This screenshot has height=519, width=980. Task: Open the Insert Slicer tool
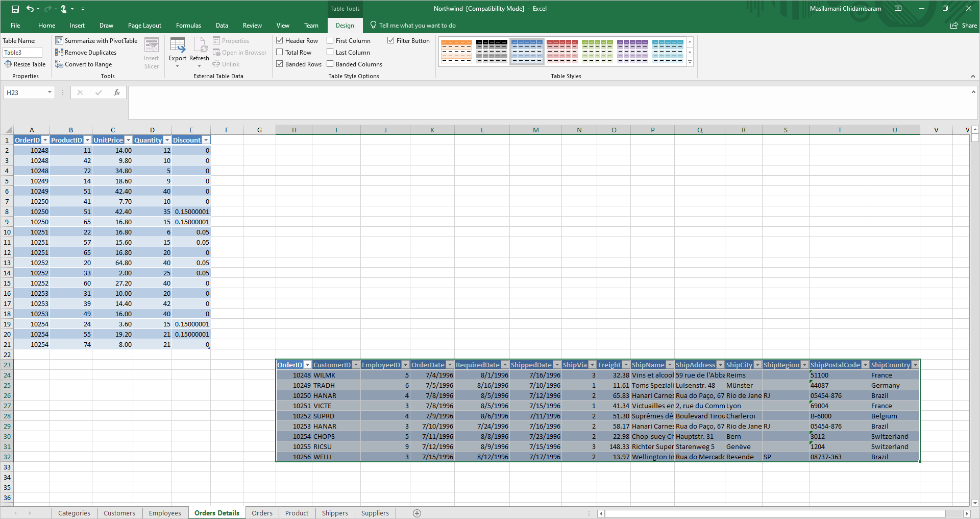point(151,52)
